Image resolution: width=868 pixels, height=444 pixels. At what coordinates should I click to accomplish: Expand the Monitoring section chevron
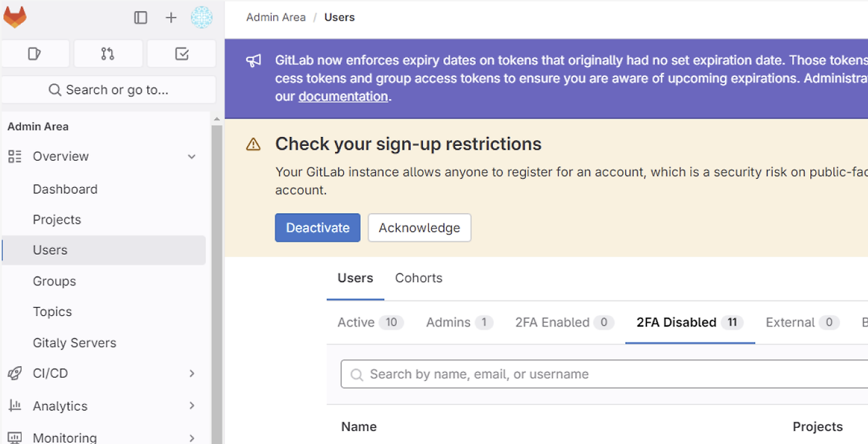192,438
